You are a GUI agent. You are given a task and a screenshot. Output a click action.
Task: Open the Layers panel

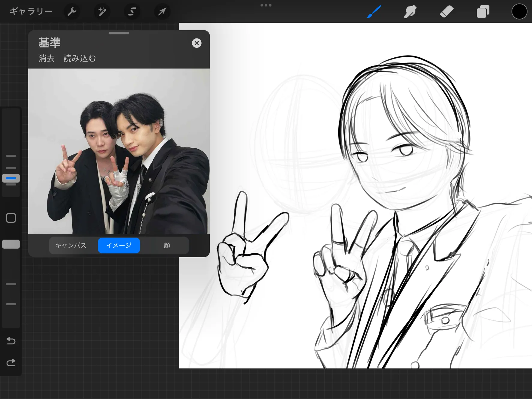(x=483, y=12)
